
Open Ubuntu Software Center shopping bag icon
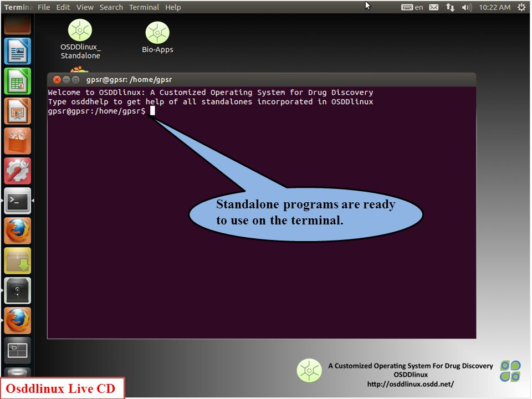pos(18,141)
